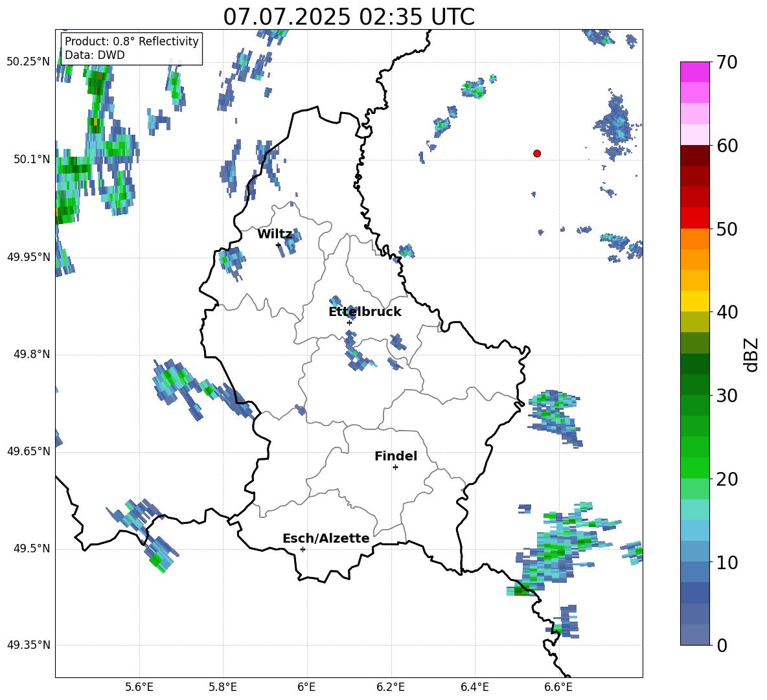Click the 'Data: DWD' text
The height and width of the screenshot is (700, 767).
(x=95, y=55)
